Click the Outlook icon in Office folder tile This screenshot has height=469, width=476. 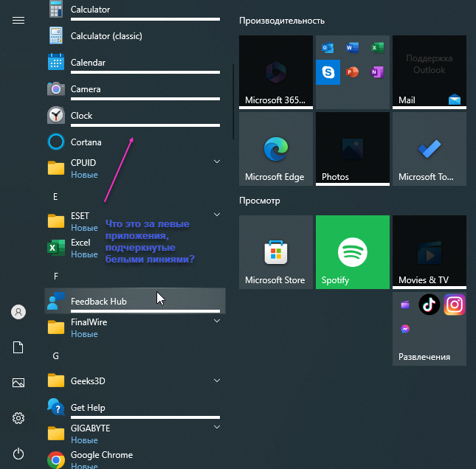coord(328,48)
